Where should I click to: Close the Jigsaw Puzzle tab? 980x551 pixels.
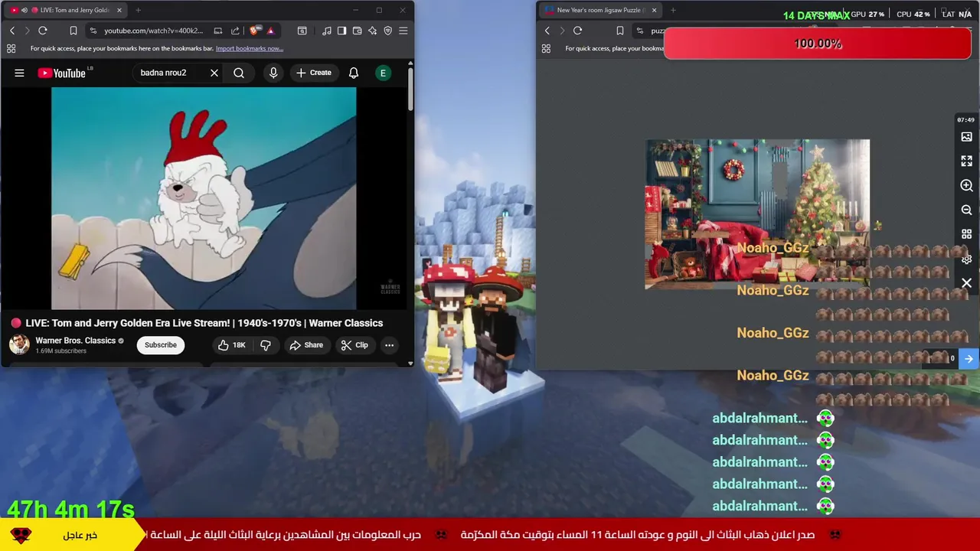tap(654, 10)
